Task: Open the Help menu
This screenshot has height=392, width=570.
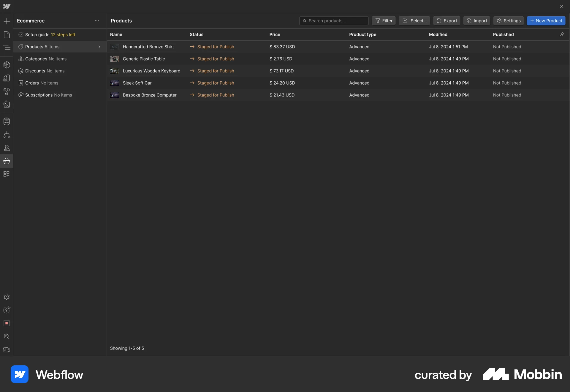Action: (7, 310)
